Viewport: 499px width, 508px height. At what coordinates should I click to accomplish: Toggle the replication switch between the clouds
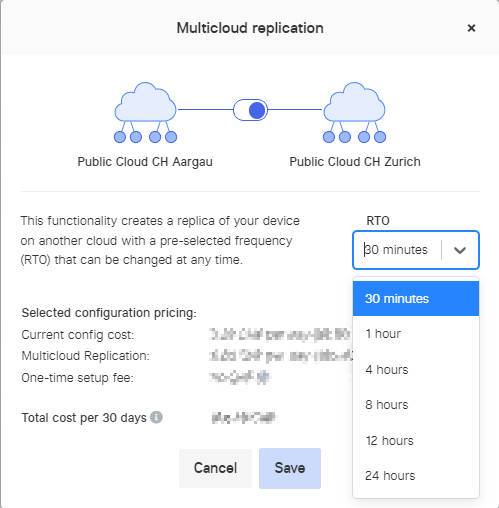click(x=250, y=110)
